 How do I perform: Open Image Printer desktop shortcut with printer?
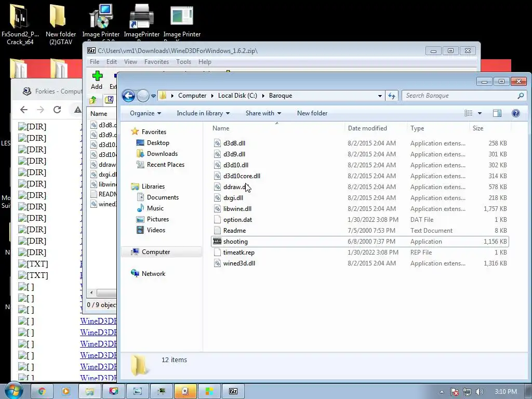(141, 24)
